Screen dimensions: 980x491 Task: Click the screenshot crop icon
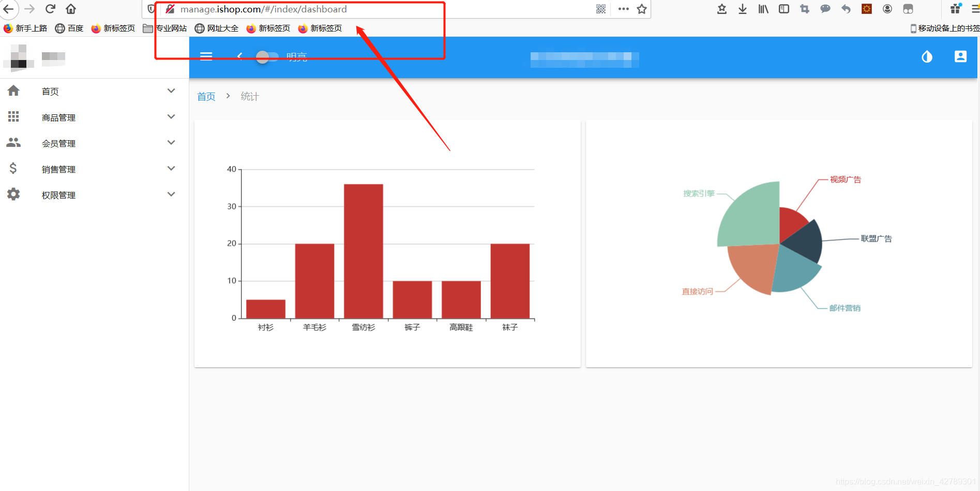coord(805,9)
